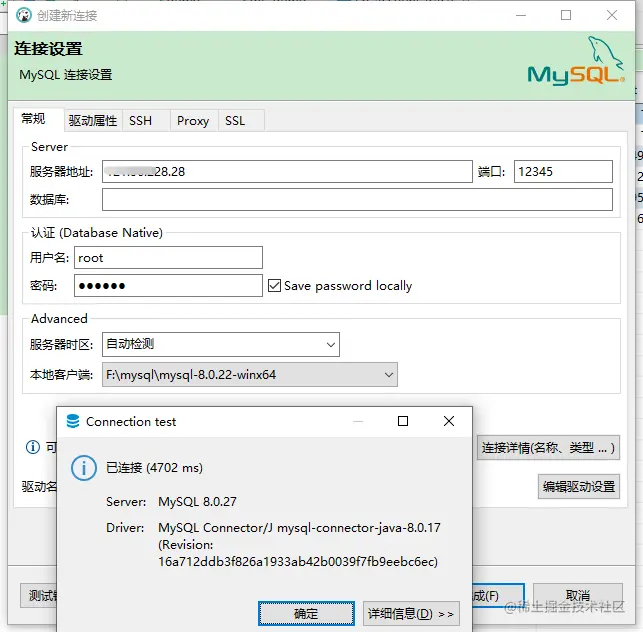The height and width of the screenshot is (632, 643).
Task: Open the 本地客户端 dropdown
Action: click(250, 374)
